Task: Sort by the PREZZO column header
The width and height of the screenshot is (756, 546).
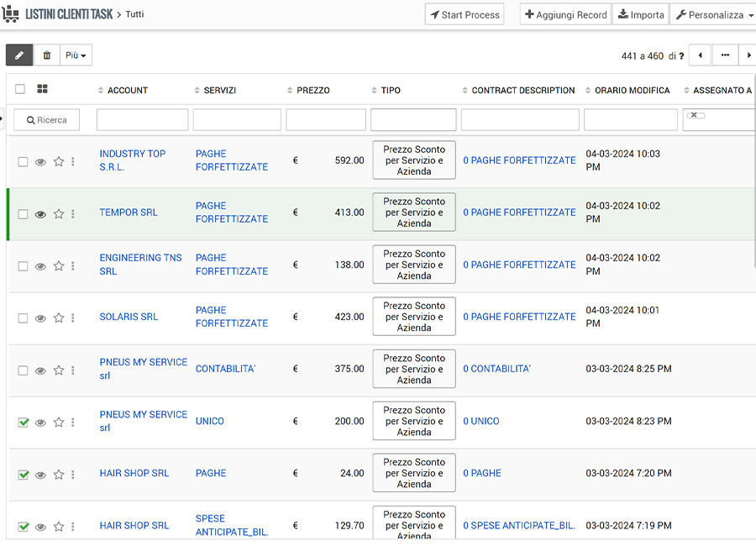Action: (312, 91)
